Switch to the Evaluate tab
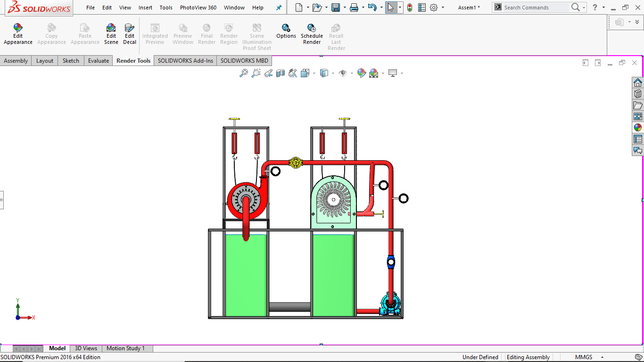Viewport: 644px width, 362px height. (x=99, y=60)
